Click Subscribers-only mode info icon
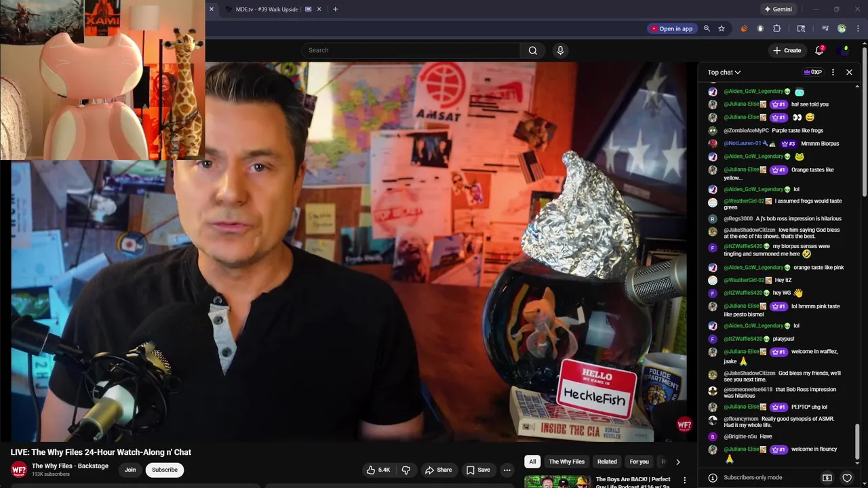This screenshot has height=488, width=868. (713, 478)
